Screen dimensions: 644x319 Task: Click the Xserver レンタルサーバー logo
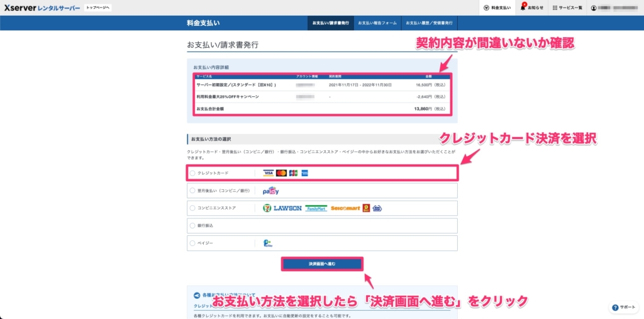click(42, 8)
